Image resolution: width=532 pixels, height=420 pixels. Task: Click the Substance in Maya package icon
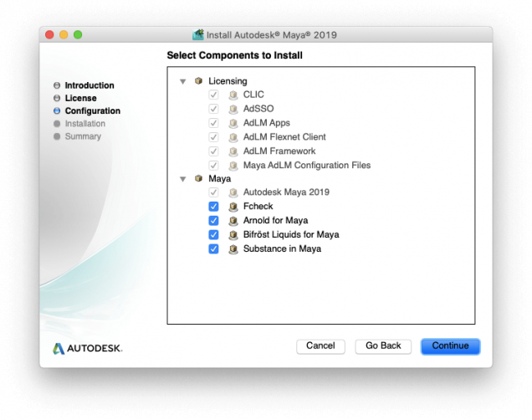point(233,249)
